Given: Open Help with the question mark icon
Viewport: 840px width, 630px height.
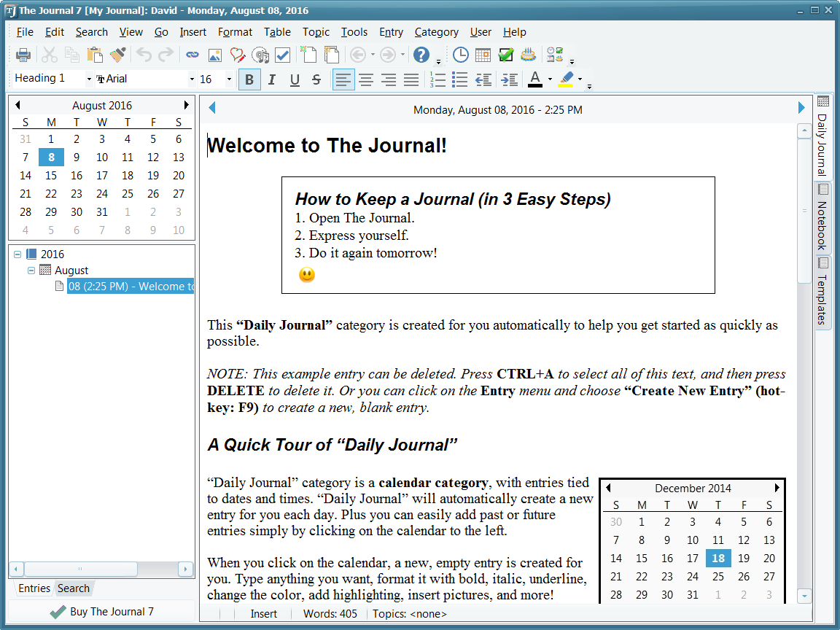Looking at the screenshot, I should click(423, 55).
